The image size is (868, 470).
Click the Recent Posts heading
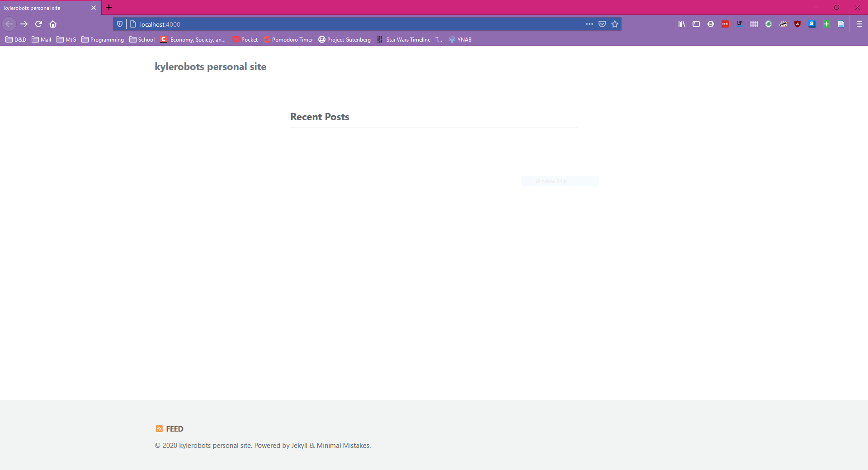point(320,117)
